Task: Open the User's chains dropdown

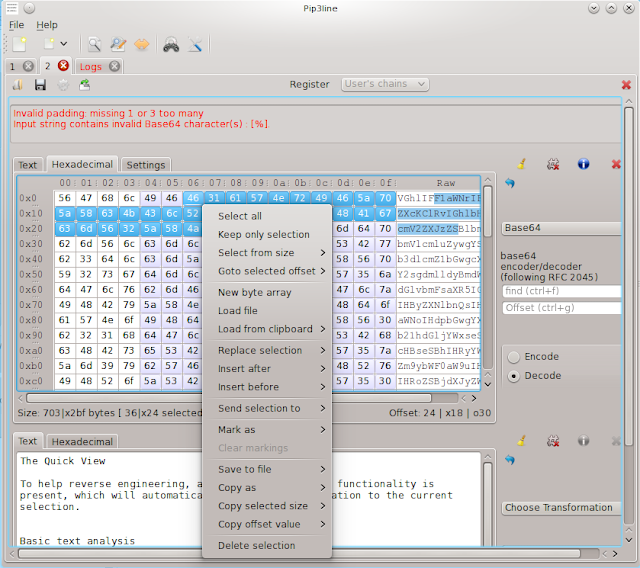Action: [x=385, y=84]
